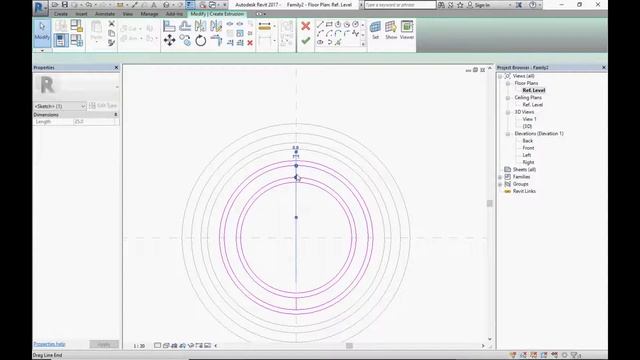640x360 pixels.
Task: Expand the Families node
Action: click(500, 177)
